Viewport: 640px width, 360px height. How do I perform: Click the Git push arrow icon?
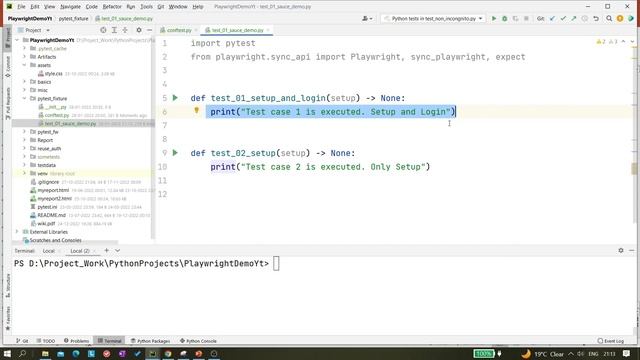click(574, 18)
